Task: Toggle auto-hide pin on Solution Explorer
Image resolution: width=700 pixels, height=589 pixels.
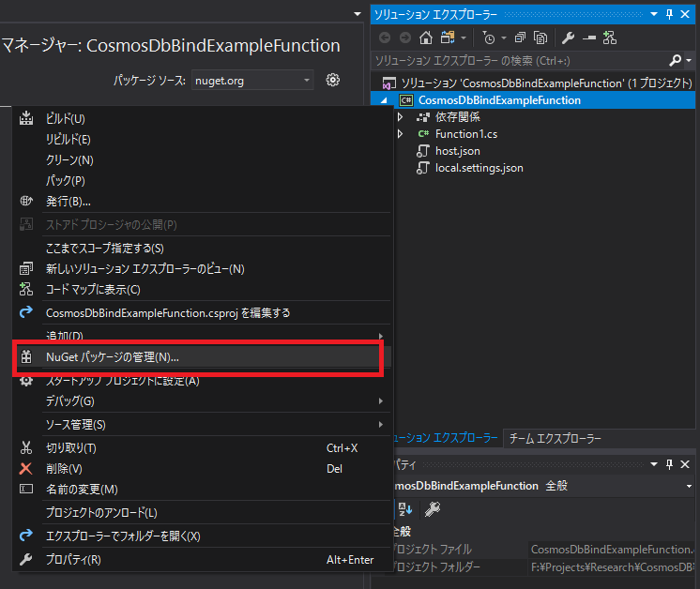Action: click(669, 14)
